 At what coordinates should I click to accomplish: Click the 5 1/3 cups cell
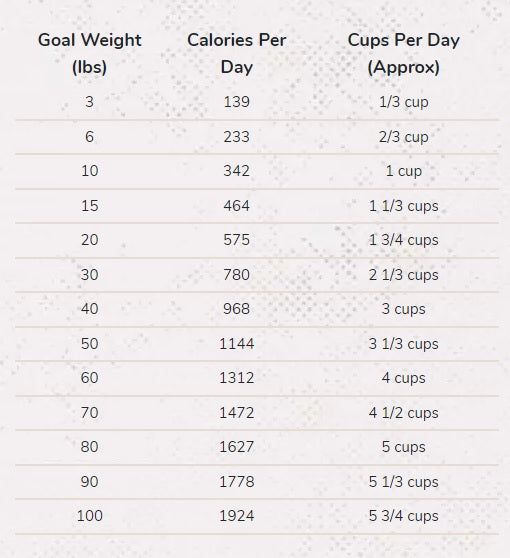pyautogui.click(x=404, y=482)
